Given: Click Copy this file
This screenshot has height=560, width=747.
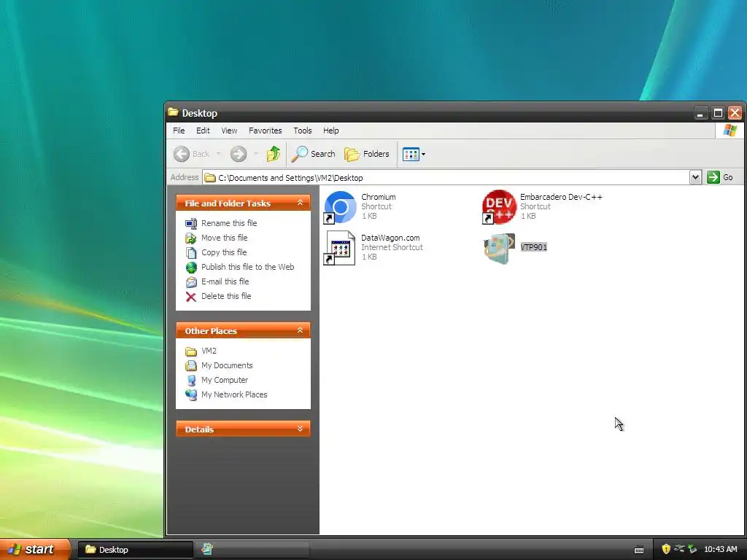Looking at the screenshot, I should point(224,252).
